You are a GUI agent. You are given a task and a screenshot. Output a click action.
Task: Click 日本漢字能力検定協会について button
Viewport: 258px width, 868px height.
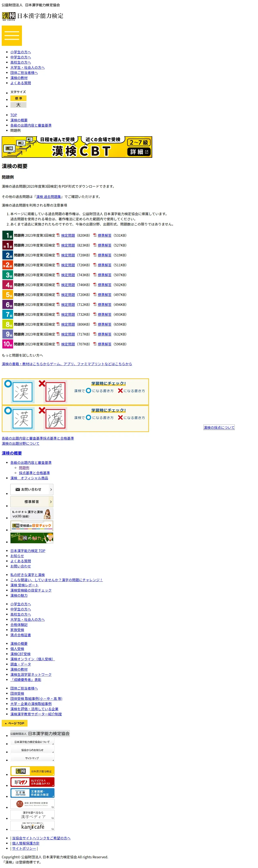click(x=32, y=742)
